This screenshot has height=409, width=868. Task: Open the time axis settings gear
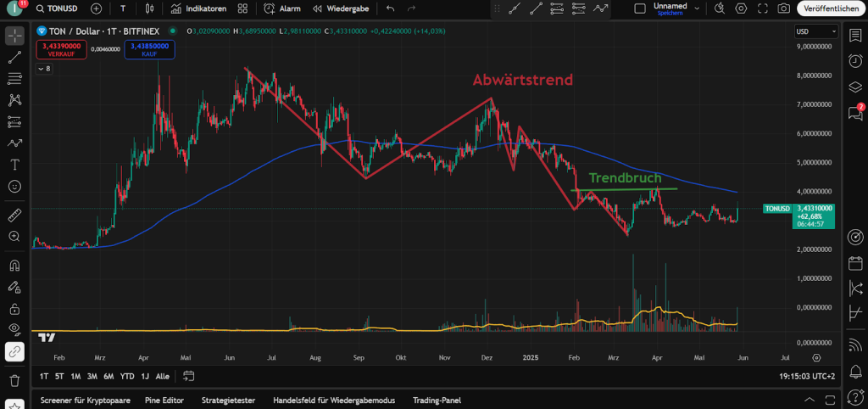[x=816, y=357]
